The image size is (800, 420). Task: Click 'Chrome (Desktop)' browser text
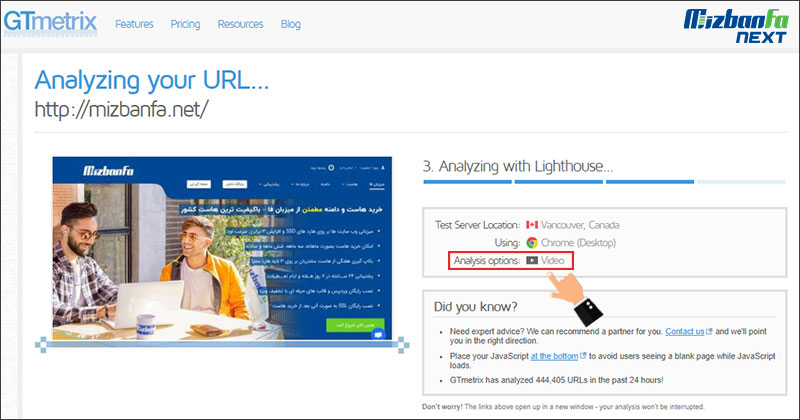pyautogui.click(x=578, y=243)
